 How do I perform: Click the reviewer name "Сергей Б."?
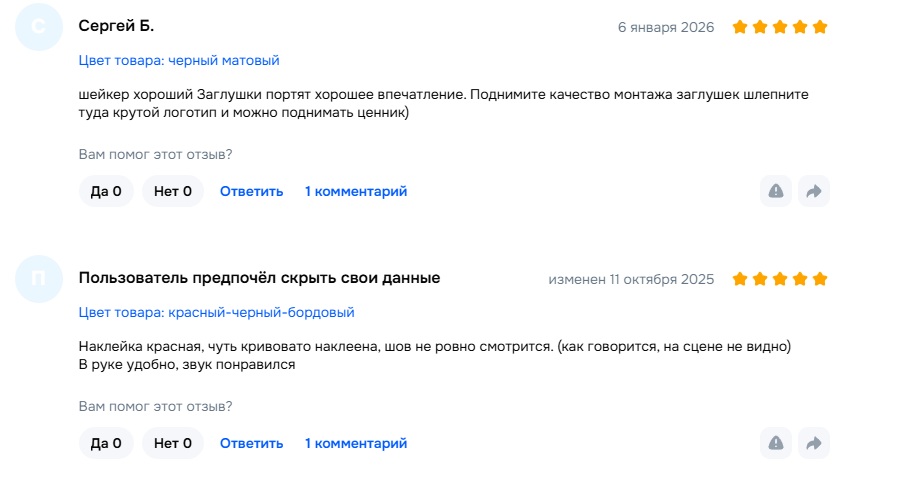tap(116, 26)
